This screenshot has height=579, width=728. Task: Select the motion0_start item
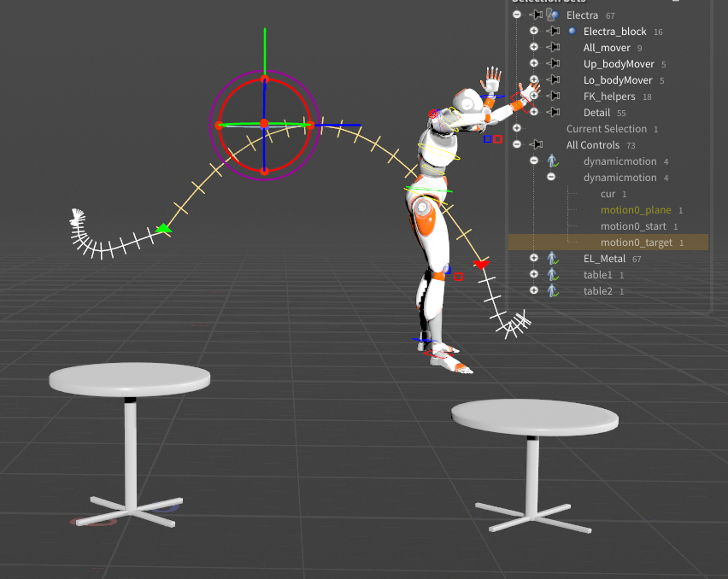click(633, 226)
